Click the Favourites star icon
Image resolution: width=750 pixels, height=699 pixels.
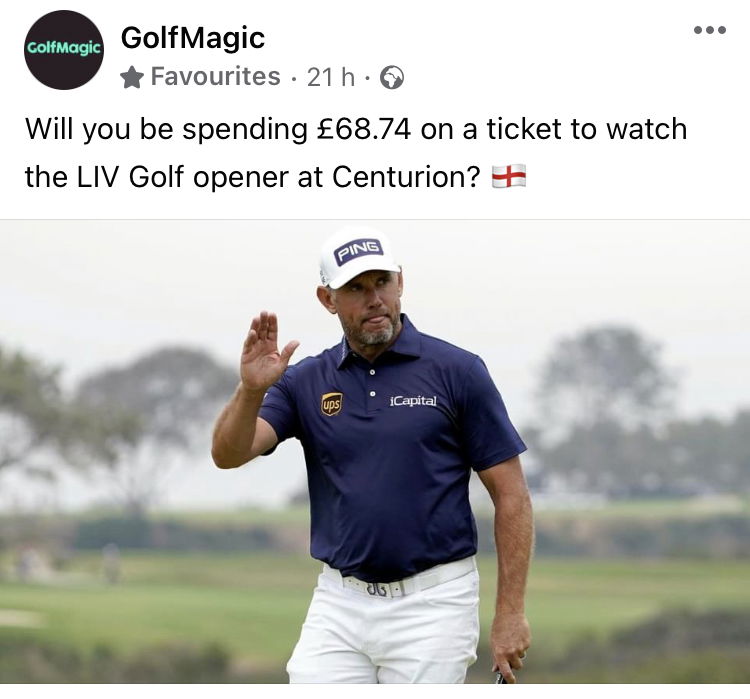pyautogui.click(x=132, y=78)
